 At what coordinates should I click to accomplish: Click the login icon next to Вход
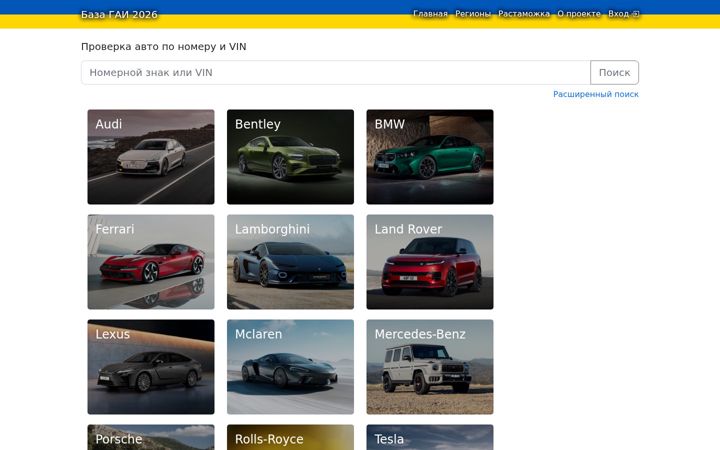pyautogui.click(x=636, y=14)
